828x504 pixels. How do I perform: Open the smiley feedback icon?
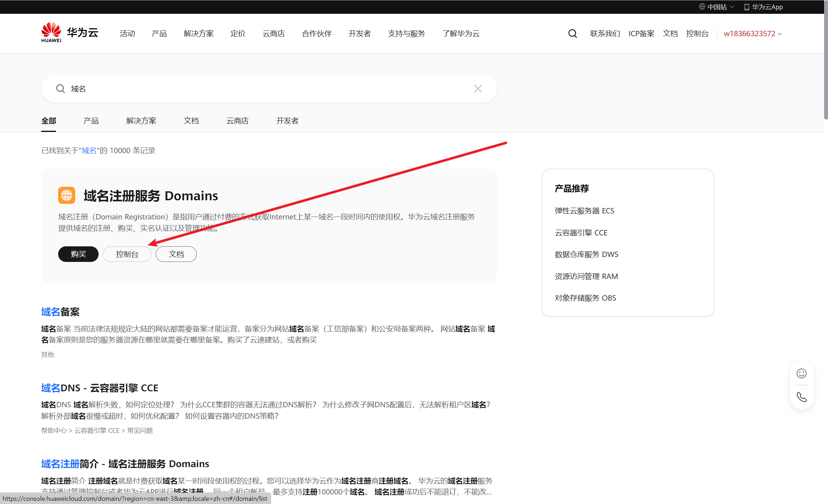point(801,373)
